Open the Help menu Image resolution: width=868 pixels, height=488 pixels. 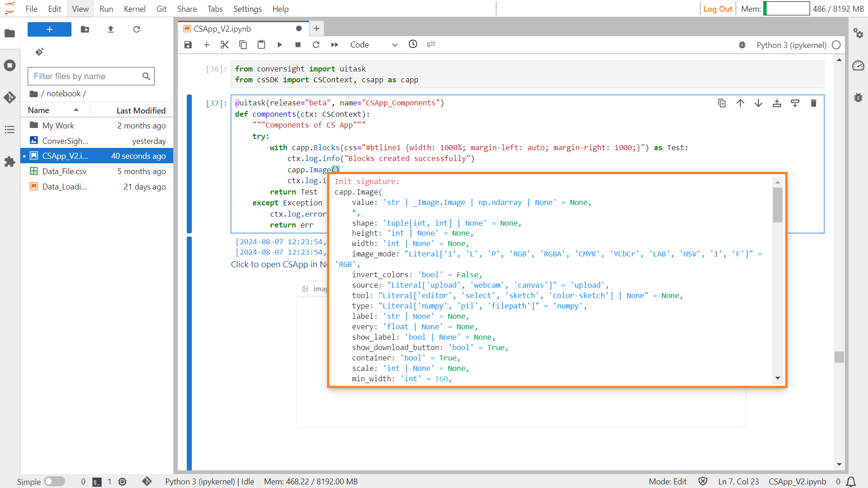tap(280, 9)
